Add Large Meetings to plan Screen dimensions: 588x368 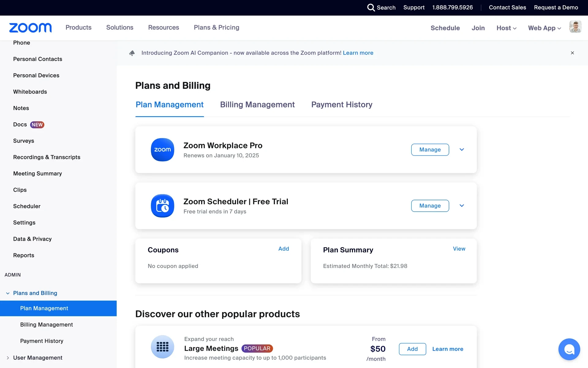pyautogui.click(x=412, y=349)
